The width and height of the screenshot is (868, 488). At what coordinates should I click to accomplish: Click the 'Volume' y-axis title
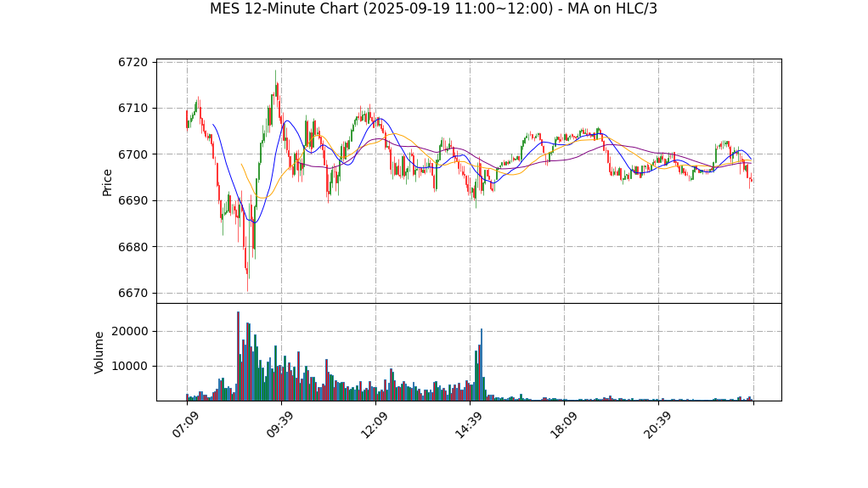pyautogui.click(x=99, y=352)
